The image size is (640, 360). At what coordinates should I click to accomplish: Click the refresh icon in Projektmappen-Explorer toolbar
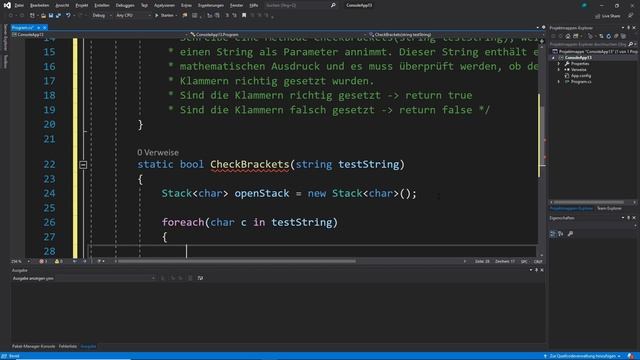click(609, 36)
